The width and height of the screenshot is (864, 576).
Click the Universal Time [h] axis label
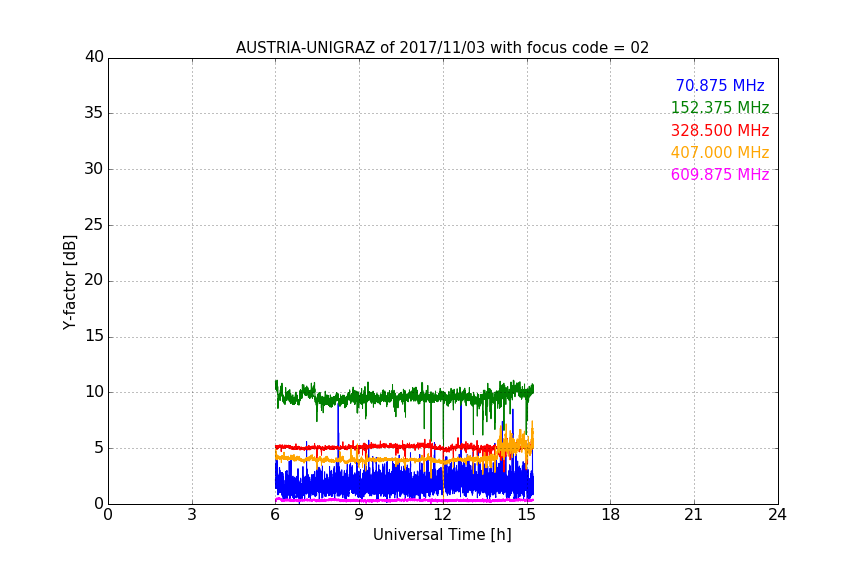pyautogui.click(x=442, y=535)
